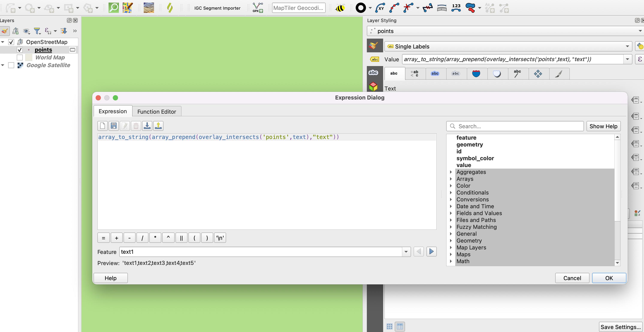This screenshot has width=644, height=332.
Task: Click the Value expression field in Layer Styling
Action: tap(512, 59)
